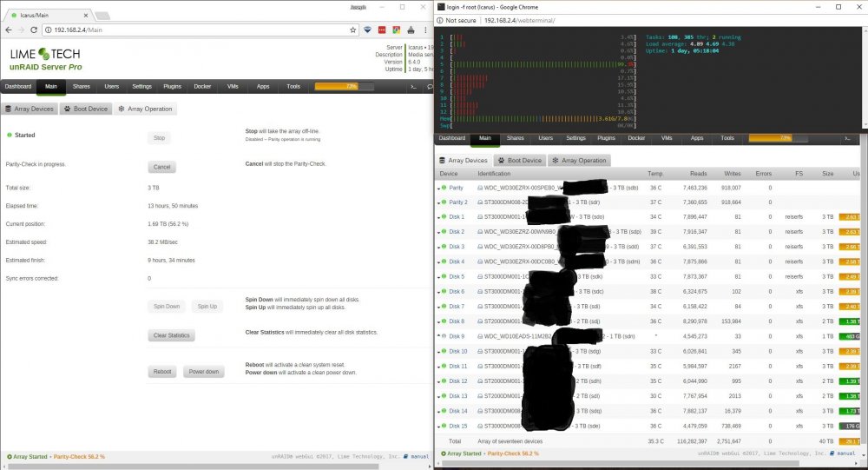
Task: Expand the dropdown arrow next to Disk 15
Action: 439,427
